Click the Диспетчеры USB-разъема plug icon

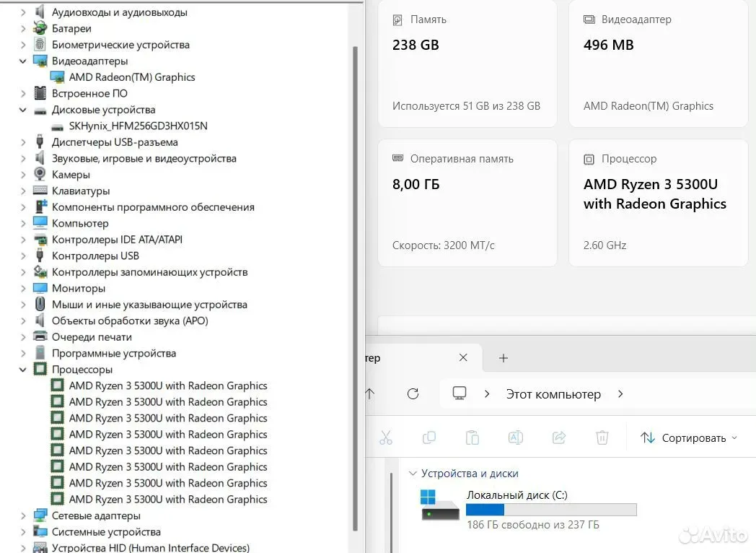[x=40, y=142]
